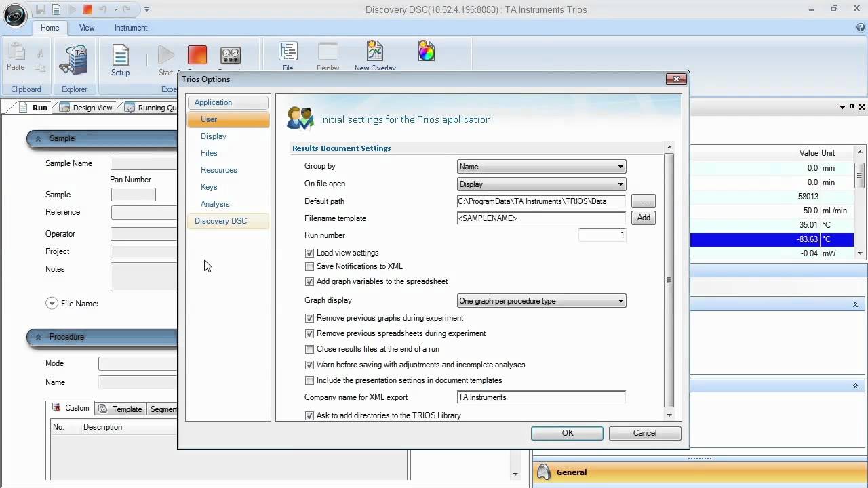This screenshot has height=488, width=868.
Task: Click the Add button for filename template
Action: tap(643, 218)
